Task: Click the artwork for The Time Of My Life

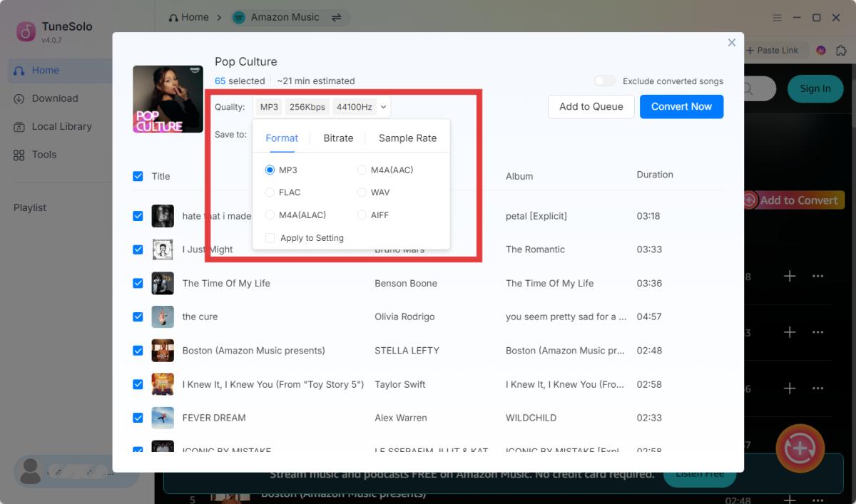Action: [x=163, y=283]
